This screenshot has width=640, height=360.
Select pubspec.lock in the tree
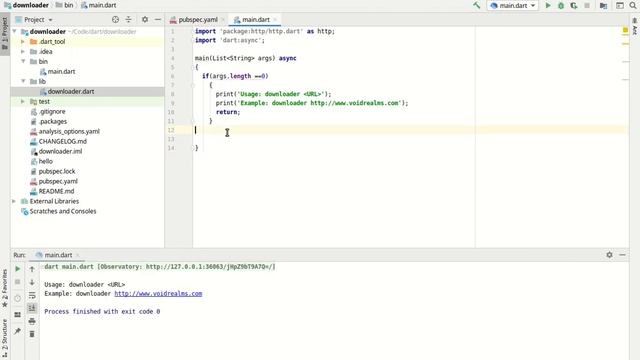click(x=53, y=171)
